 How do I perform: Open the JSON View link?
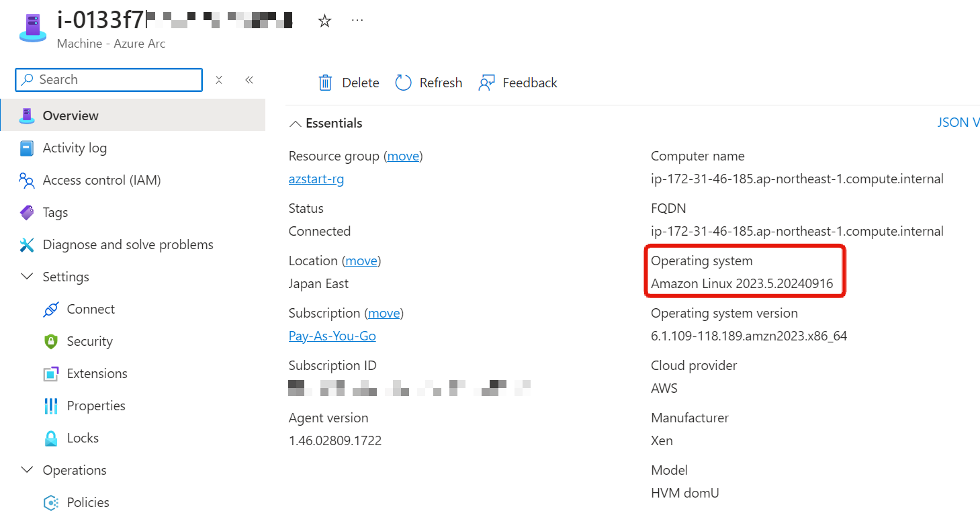(959, 122)
